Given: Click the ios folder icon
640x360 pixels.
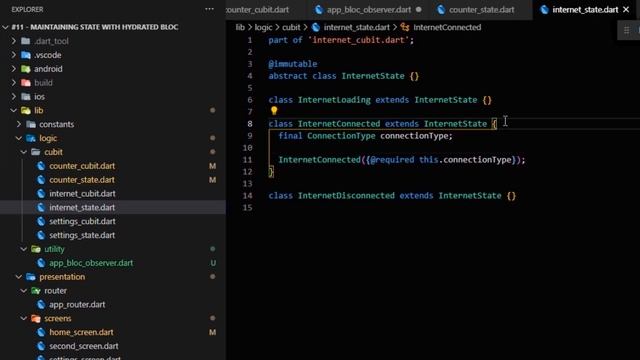Looking at the screenshot, I should [26, 97].
